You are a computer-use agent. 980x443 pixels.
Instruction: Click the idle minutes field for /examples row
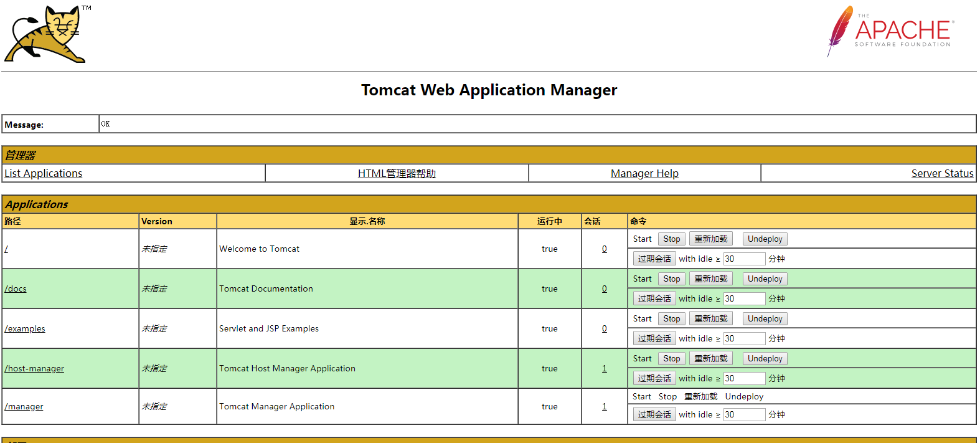pos(744,338)
